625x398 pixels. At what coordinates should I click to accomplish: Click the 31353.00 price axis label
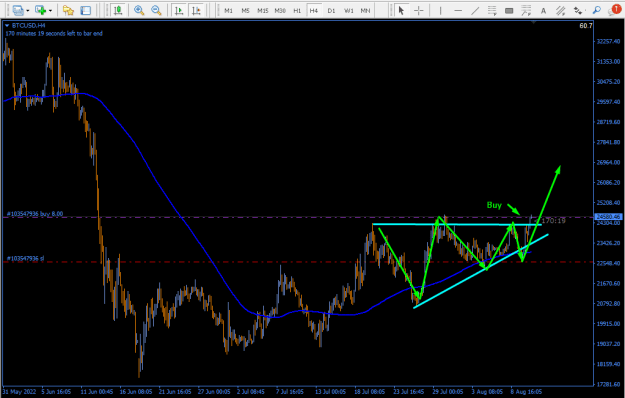pos(608,62)
